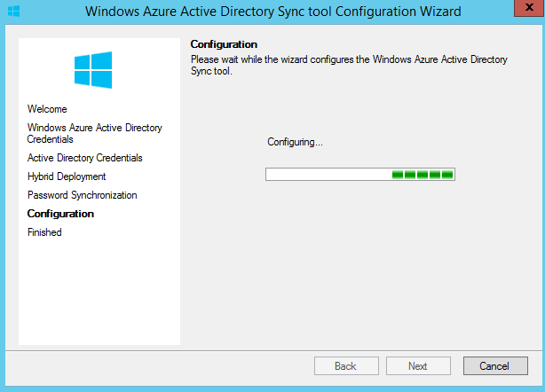Click the Configuration heading on the right
This screenshot has width=545, height=392.
224,44
